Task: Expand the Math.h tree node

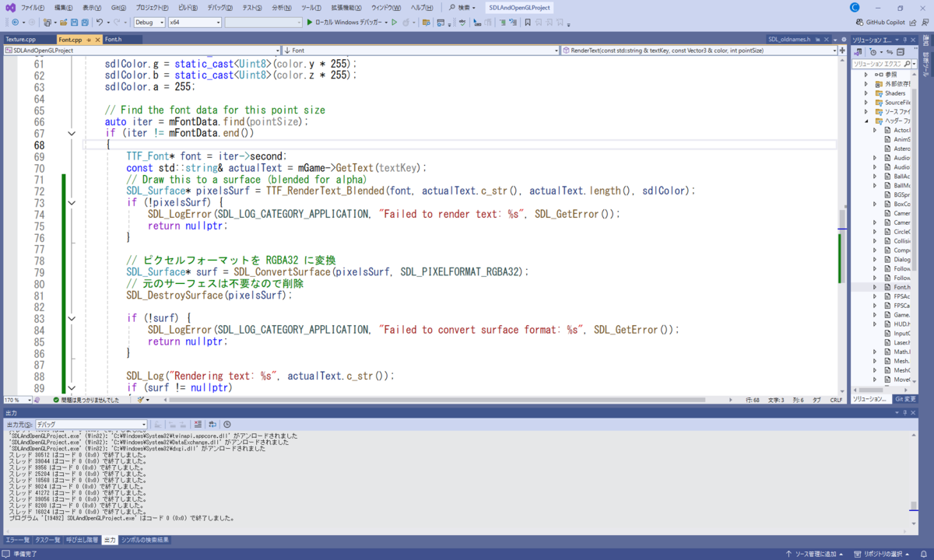Action: (x=875, y=352)
